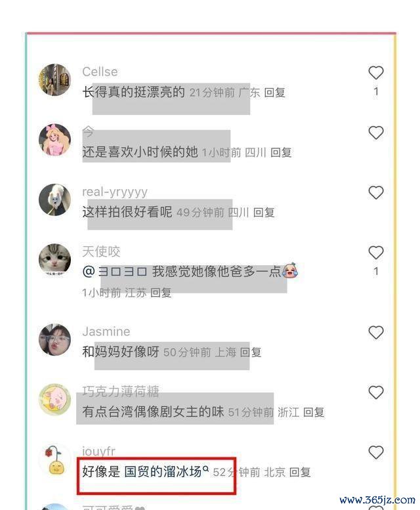Like 巧克力薄荷糖's comment with the heart
Viewport: 420px width, 510px height.
(376, 393)
